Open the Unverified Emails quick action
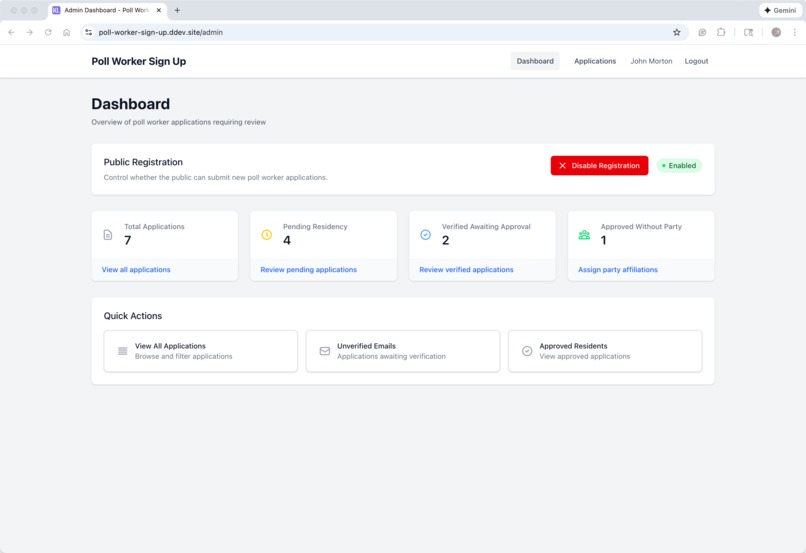 click(x=403, y=351)
